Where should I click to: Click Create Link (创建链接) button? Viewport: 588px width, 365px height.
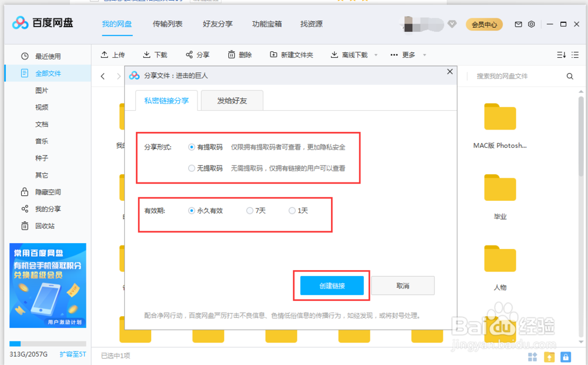coord(332,286)
